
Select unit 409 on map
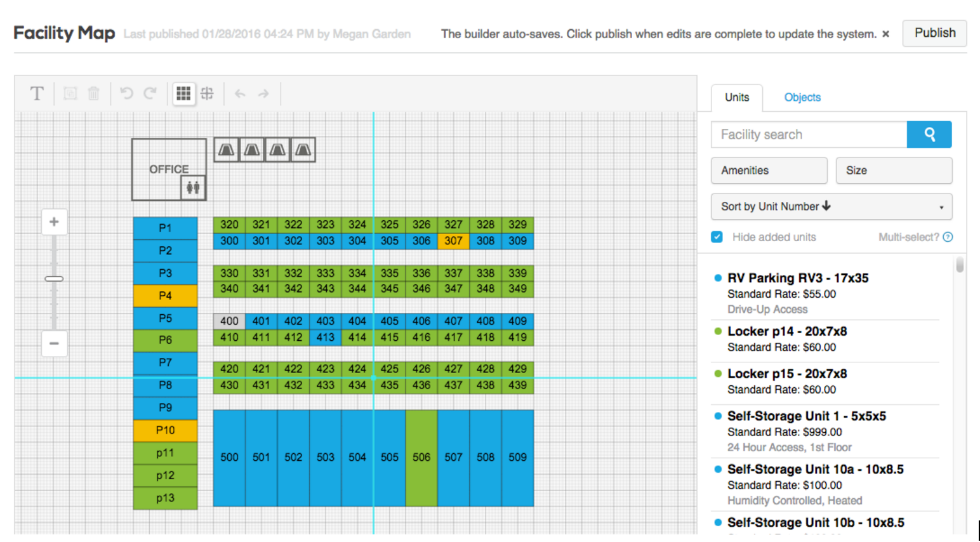pyautogui.click(x=517, y=321)
